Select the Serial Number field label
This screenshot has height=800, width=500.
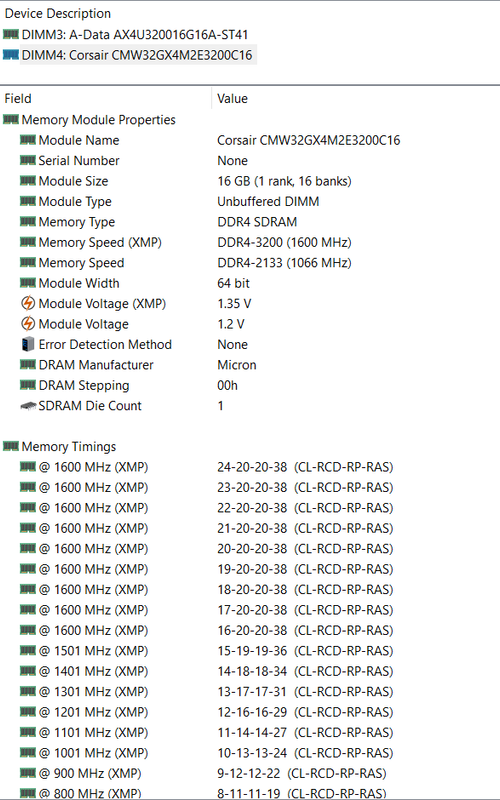[x=79, y=161]
